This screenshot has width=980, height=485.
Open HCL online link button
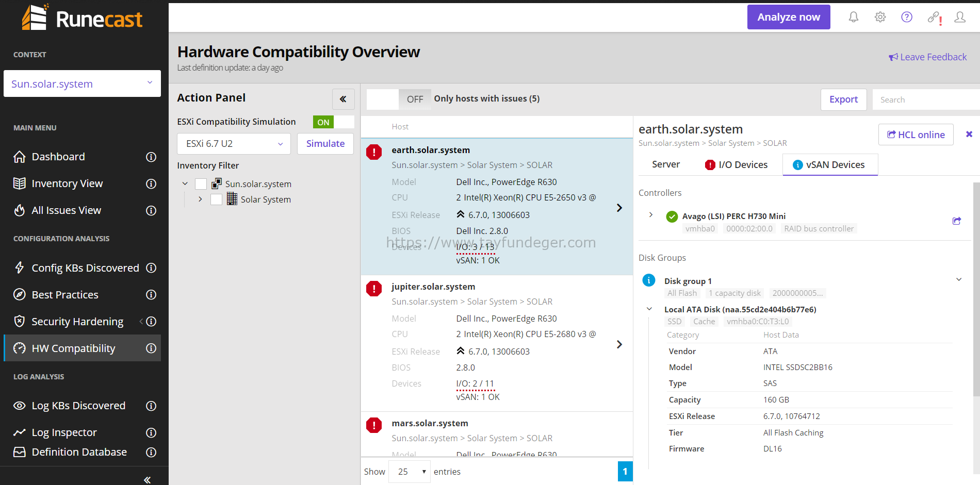click(x=916, y=135)
